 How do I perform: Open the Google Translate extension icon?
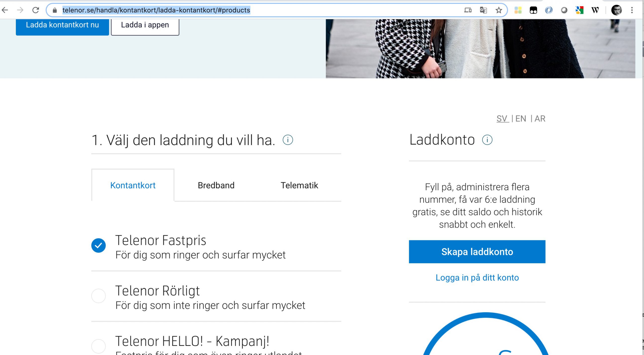coord(580,10)
